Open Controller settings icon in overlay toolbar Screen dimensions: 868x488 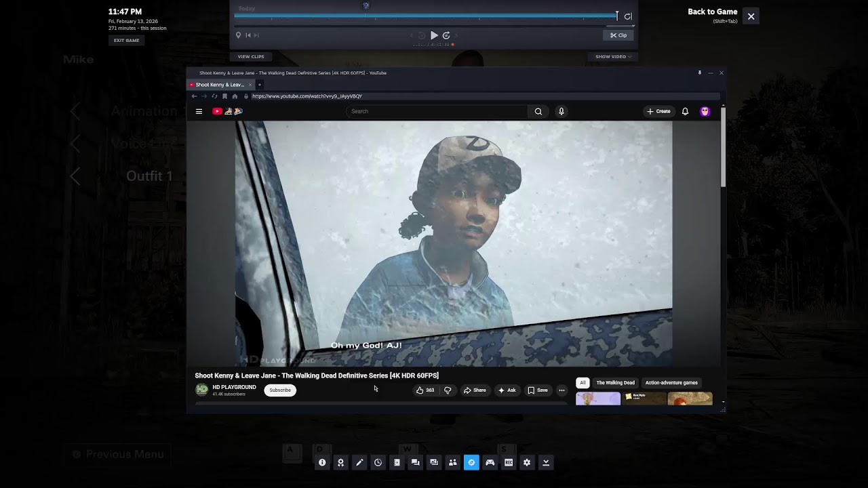(x=490, y=462)
